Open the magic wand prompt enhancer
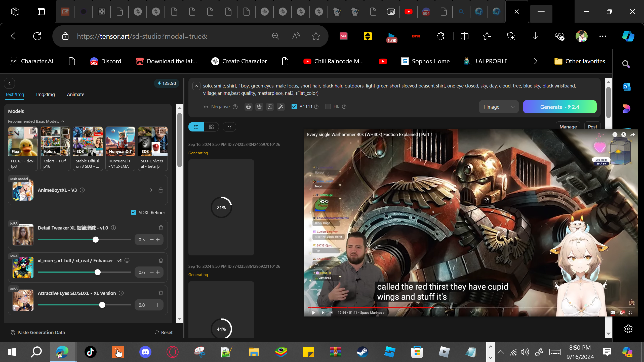 pos(281,107)
